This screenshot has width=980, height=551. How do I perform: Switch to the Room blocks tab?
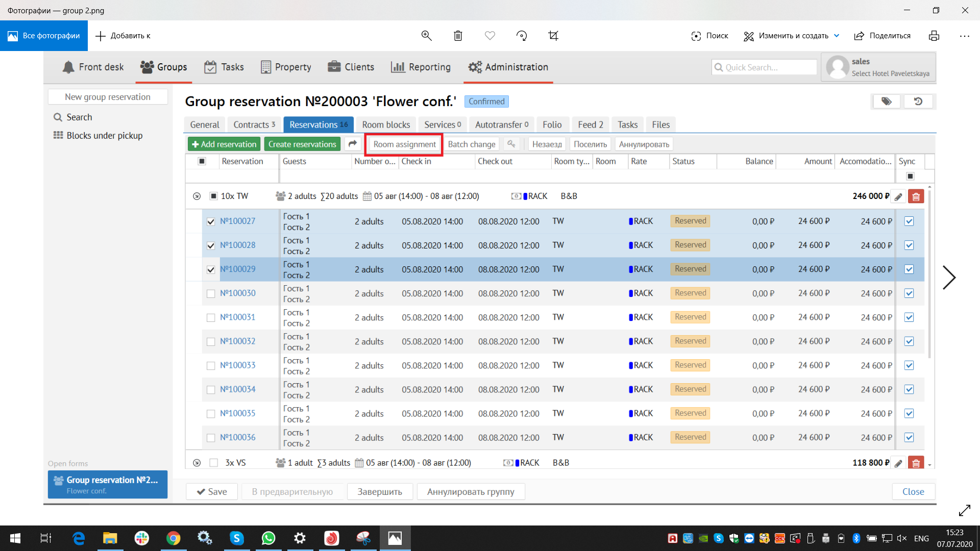pos(386,124)
